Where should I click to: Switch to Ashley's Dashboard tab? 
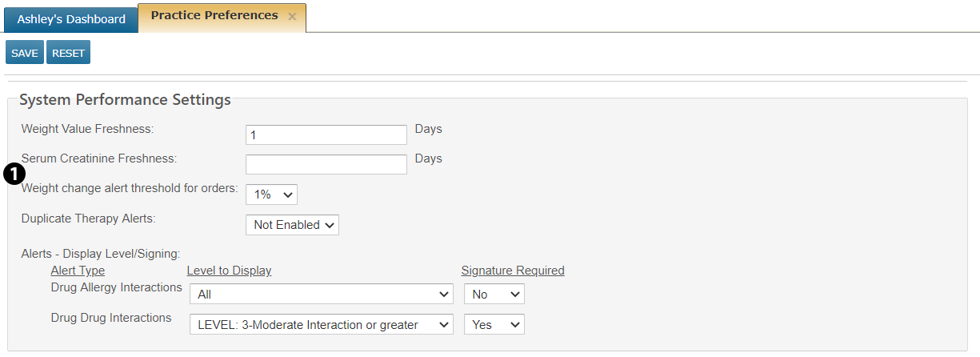click(71, 19)
